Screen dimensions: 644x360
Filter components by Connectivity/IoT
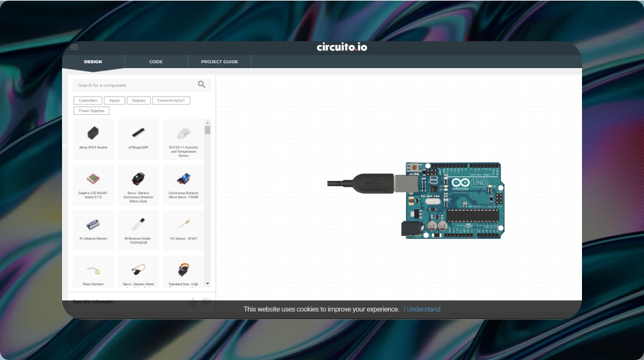coord(171,100)
